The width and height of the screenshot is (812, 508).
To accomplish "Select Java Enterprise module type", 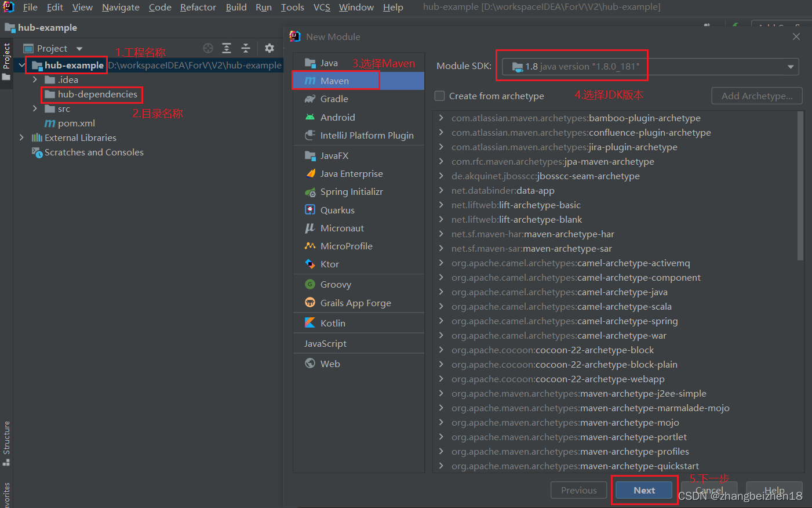I will [x=358, y=173].
